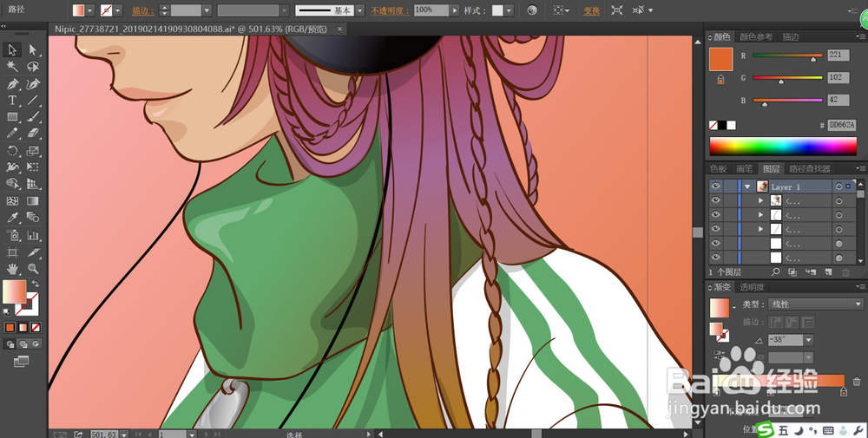Viewport: 868px width, 438px height.
Task: Click the RGB color spectrum bar
Action: [x=783, y=147]
